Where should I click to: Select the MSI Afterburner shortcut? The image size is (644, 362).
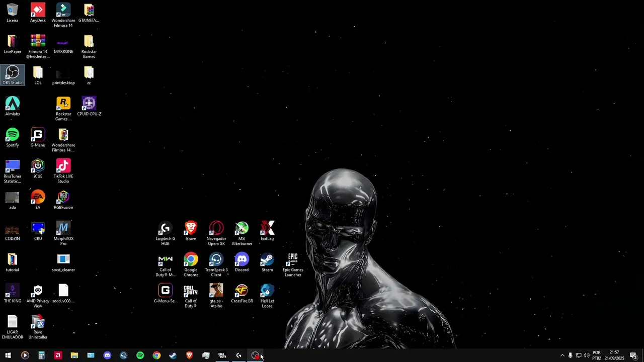[242, 234]
